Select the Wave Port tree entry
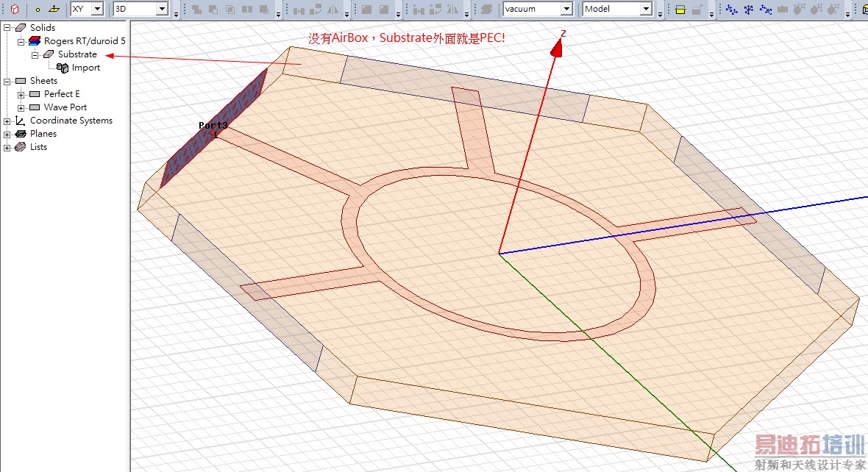 coord(65,107)
